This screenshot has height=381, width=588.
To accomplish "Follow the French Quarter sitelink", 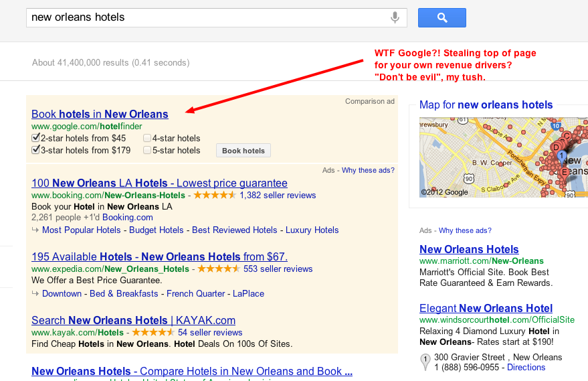I will pos(195,293).
